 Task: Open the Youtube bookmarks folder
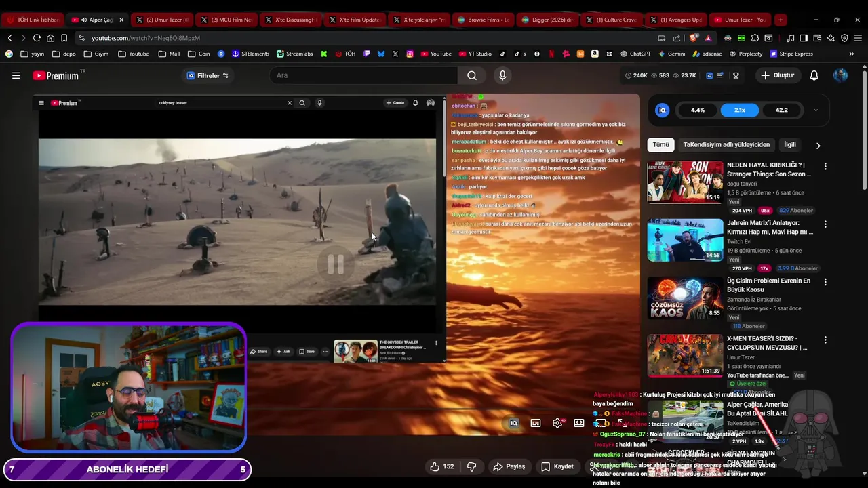[134, 54]
